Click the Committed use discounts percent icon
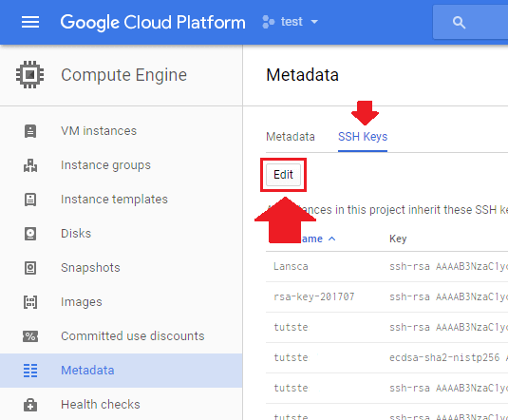Viewport: 508px width, 420px height. tap(30, 336)
